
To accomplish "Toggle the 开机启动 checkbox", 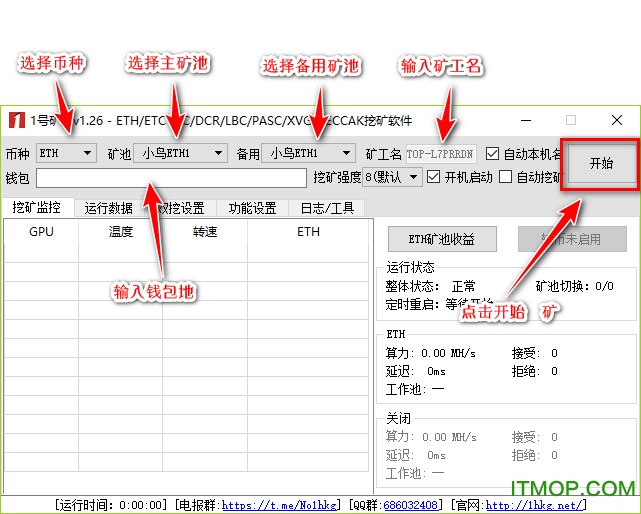I will [433, 177].
